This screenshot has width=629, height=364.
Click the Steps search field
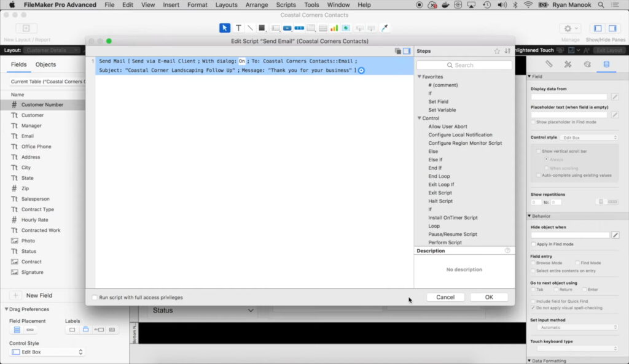click(x=464, y=65)
